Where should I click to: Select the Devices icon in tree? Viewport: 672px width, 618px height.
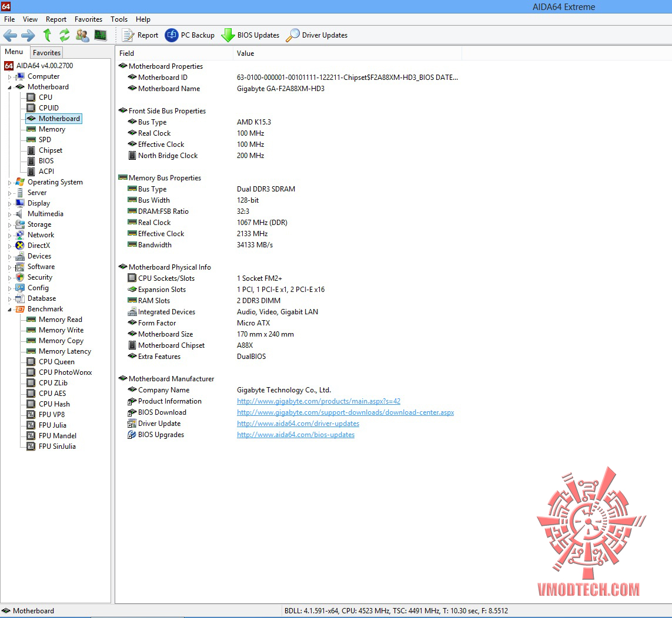(x=20, y=256)
